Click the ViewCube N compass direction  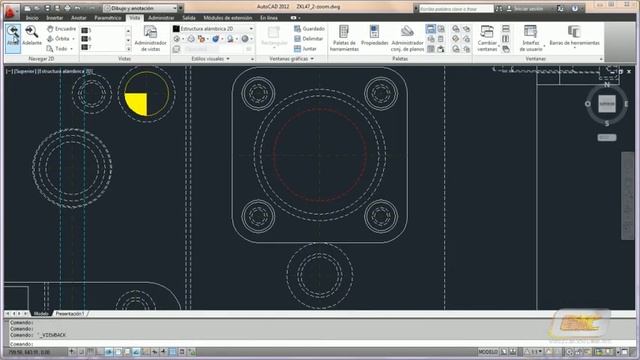pos(607,84)
